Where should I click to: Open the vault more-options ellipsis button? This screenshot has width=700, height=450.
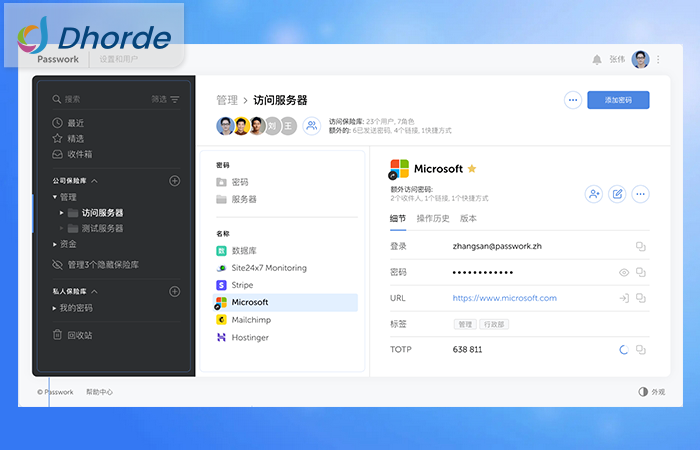[x=573, y=100]
